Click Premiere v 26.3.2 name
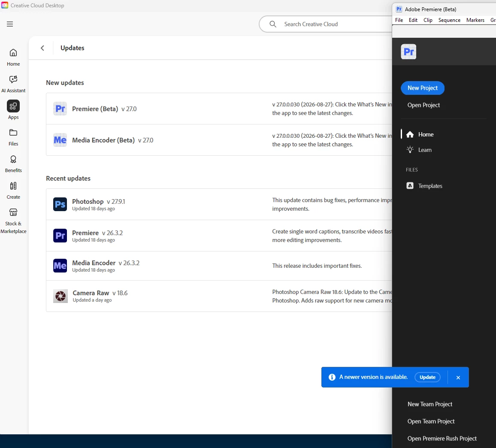496x448 pixels. pyautogui.click(x=97, y=233)
